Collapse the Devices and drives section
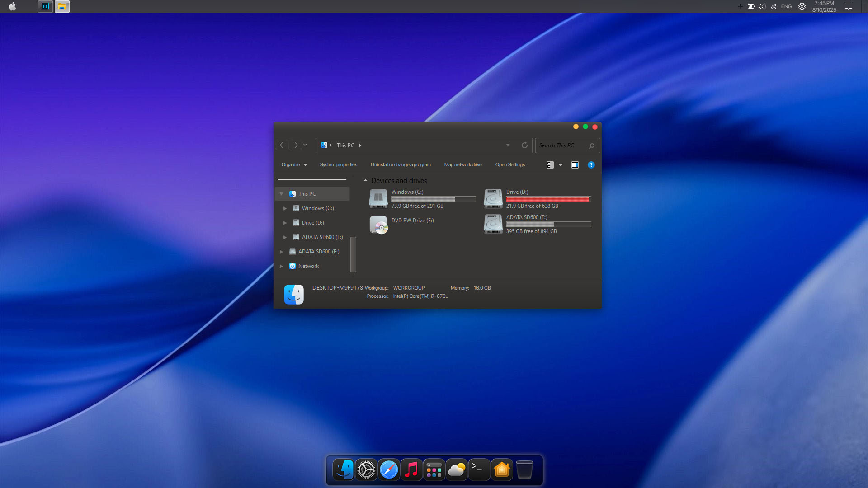The image size is (868, 488). (x=366, y=180)
